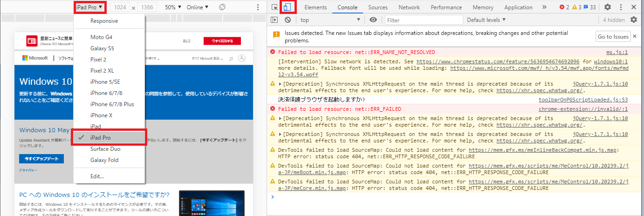Open the chrome-extension://invalid/:1 link
This screenshot has height=216, width=644.
tap(583, 109)
